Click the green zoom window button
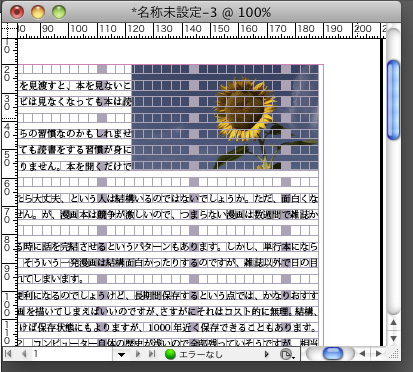This screenshot has height=372, width=413. [x=59, y=12]
